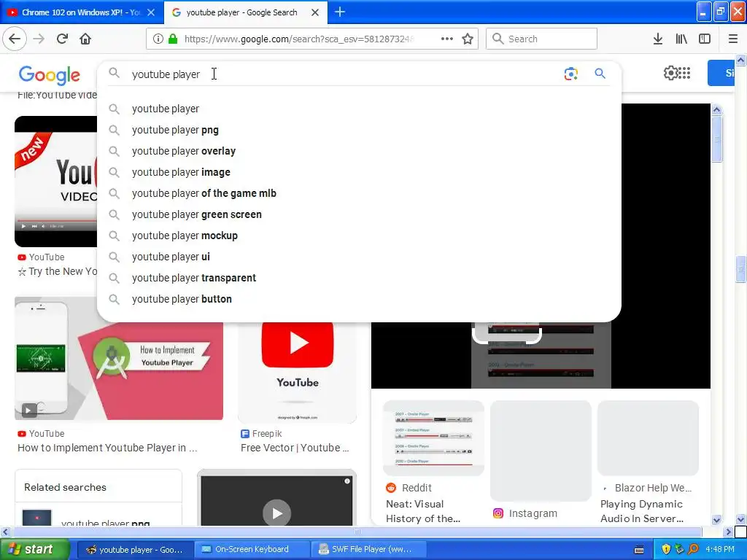This screenshot has height=560, width=747.
Task: Click the preview panel scroll up arrow
Action: click(x=716, y=110)
